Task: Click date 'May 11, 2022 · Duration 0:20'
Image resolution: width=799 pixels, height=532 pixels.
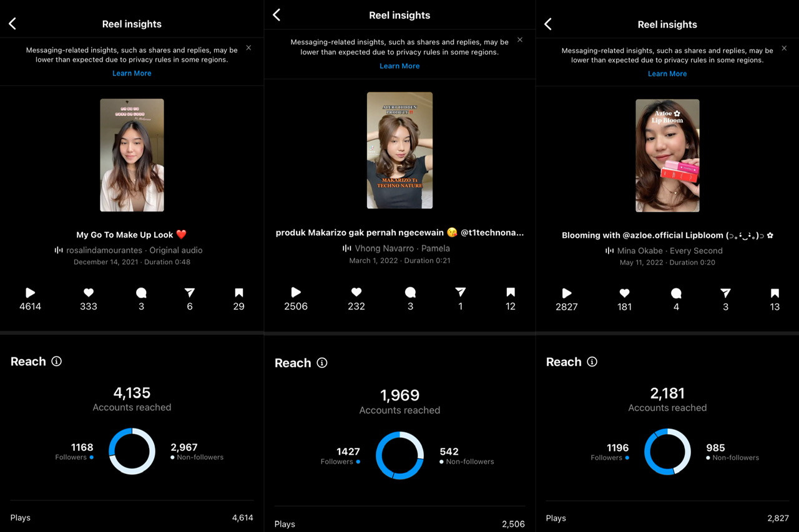Action: tap(667, 263)
